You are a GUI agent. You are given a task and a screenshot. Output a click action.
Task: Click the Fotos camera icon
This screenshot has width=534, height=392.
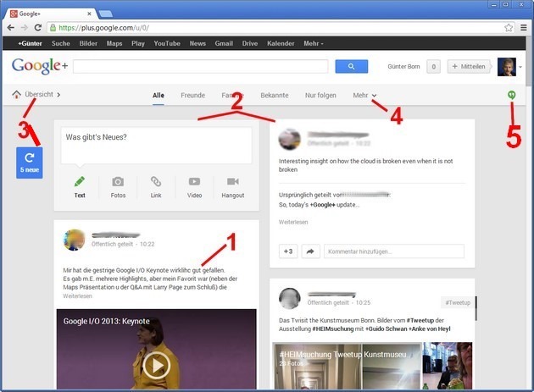[118, 181]
